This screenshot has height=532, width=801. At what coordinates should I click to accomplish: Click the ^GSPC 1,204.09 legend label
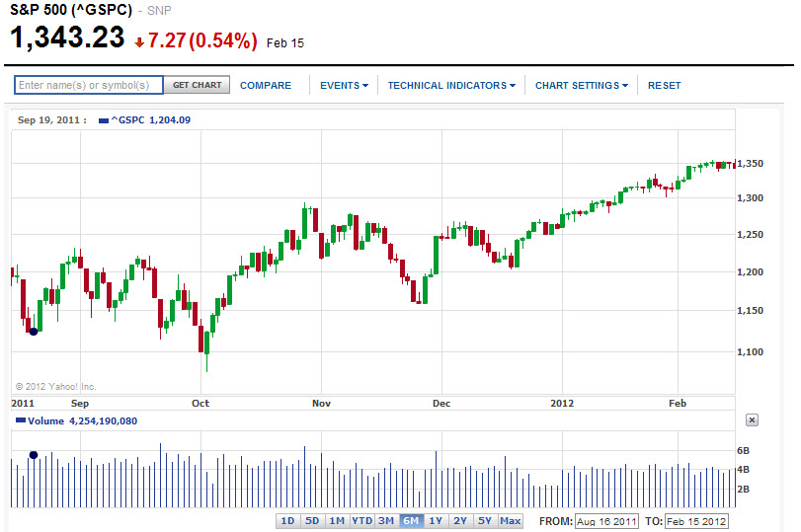[151, 120]
